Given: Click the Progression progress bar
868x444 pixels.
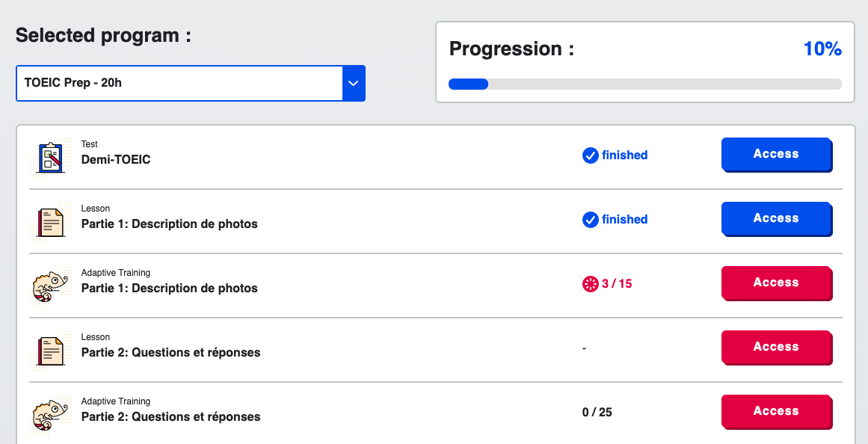Looking at the screenshot, I should pyautogui.click(x=644, y=84).
